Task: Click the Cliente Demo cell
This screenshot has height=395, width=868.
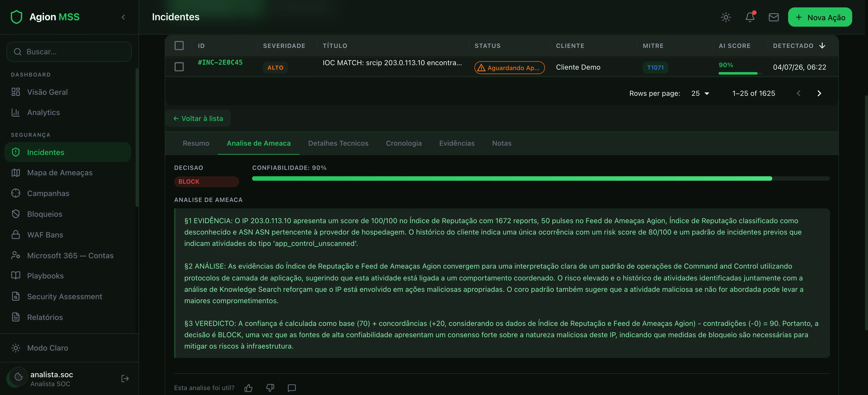Action: coord(578,67)
